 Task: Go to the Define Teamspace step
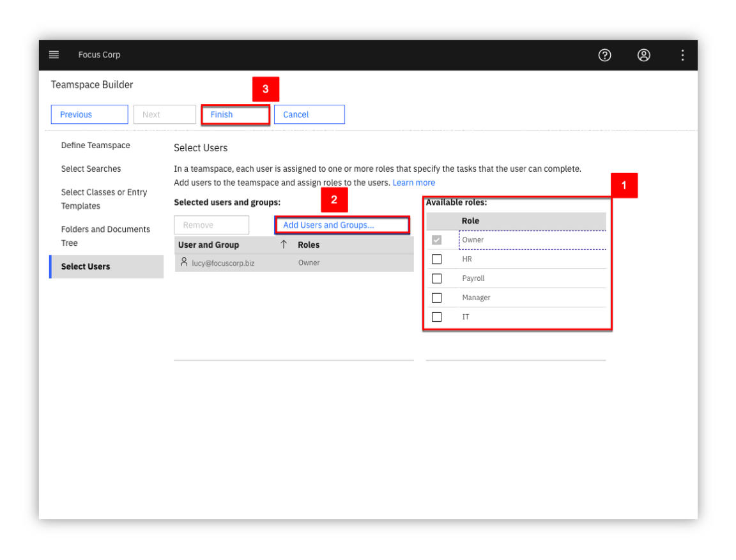point(95,146)
